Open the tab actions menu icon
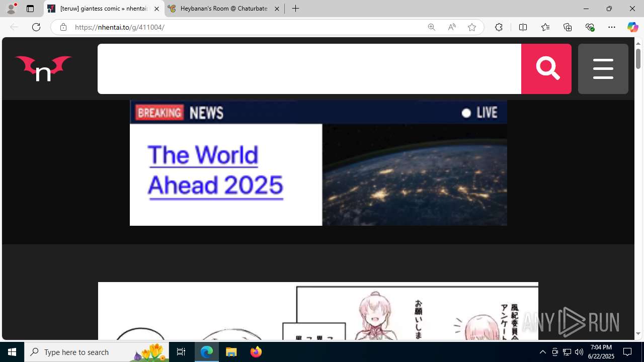 30,9
